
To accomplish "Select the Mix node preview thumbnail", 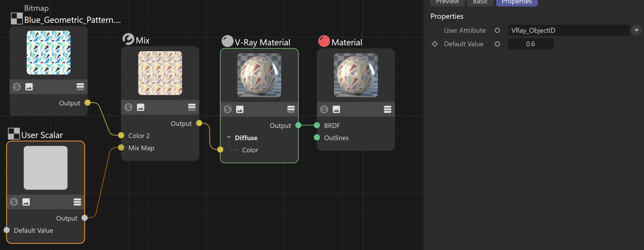I will (x=160, y=73).
